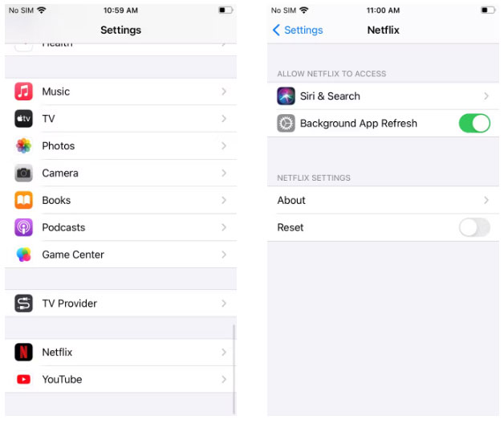
Task: Open Books via its row chevron
Action: [224, 200]
